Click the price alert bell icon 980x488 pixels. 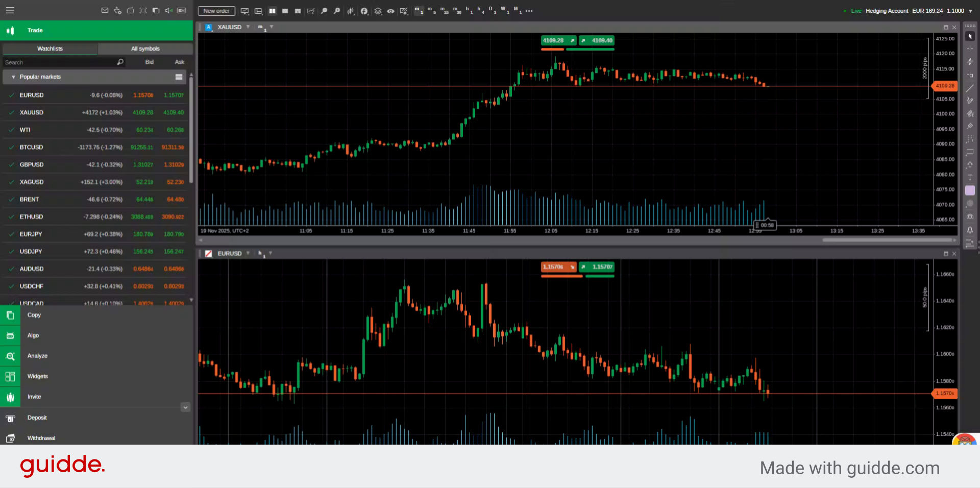(970, 230)
